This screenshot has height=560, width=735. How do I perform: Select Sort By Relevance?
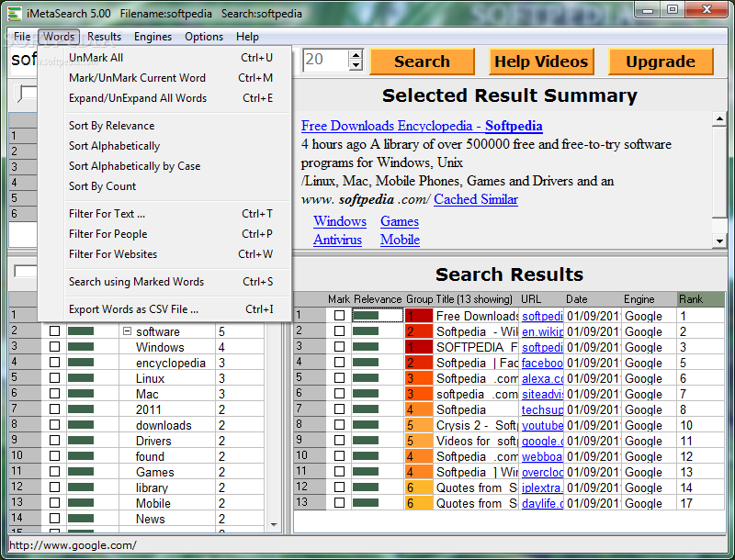tap(165, 126)
